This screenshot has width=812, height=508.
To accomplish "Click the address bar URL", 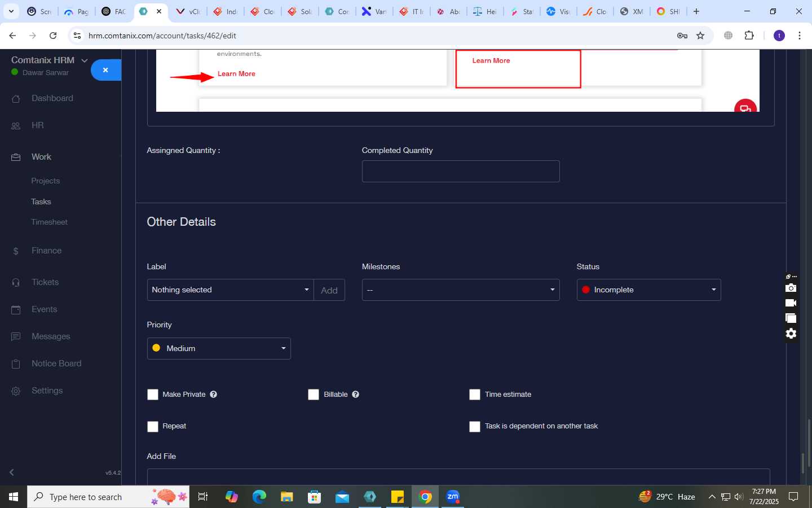I will coord(162,36).
